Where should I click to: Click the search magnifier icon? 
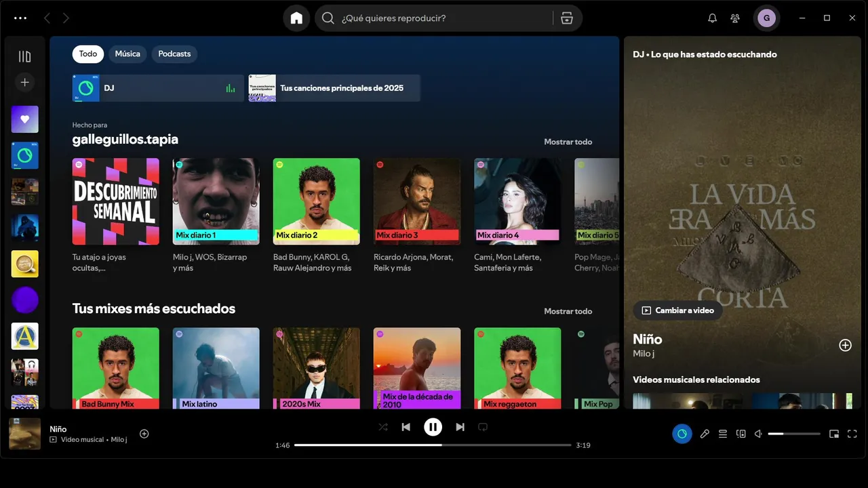tap(328, 18)
